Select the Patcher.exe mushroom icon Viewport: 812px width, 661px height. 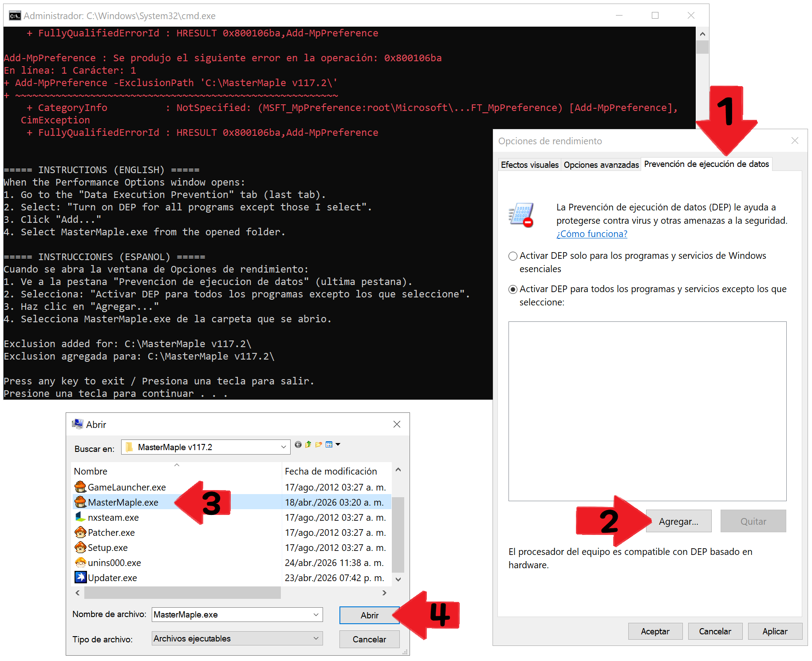coord(80,532)
